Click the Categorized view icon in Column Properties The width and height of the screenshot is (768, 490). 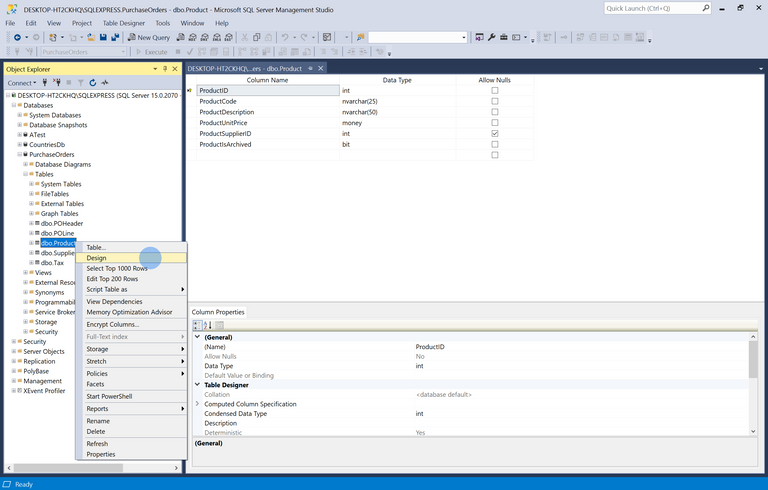tap(198, 325)
